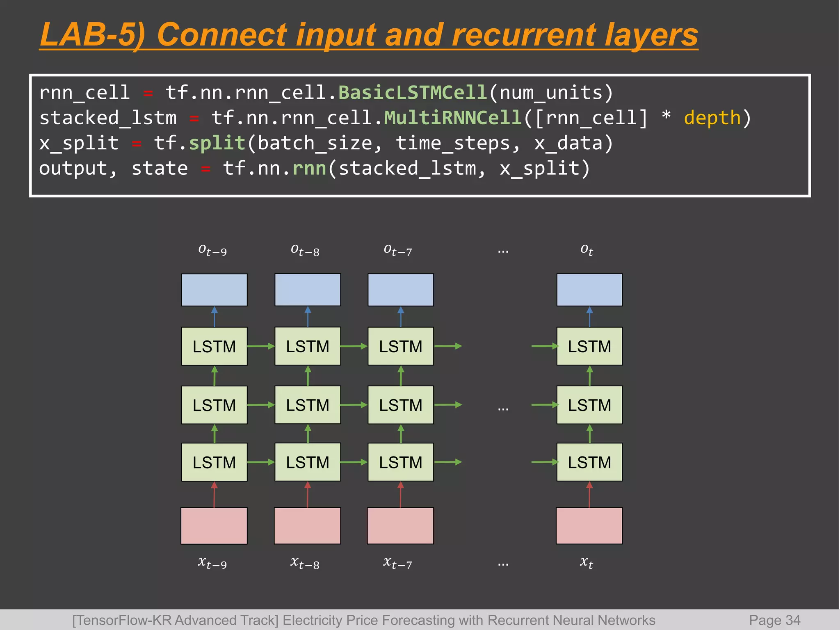Click the green 'MultiRNNCell' text in the code

tap(453, 118)
